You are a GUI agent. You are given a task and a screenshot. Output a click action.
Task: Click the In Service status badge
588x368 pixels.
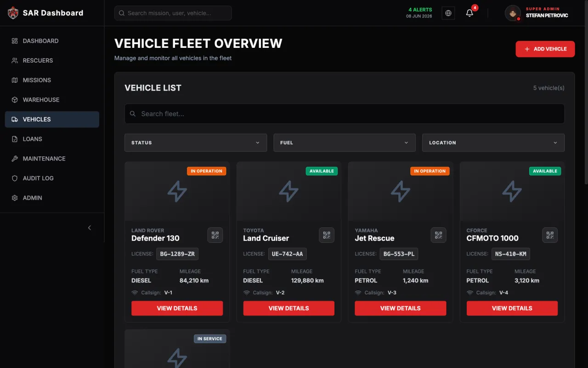click(210, 339)
